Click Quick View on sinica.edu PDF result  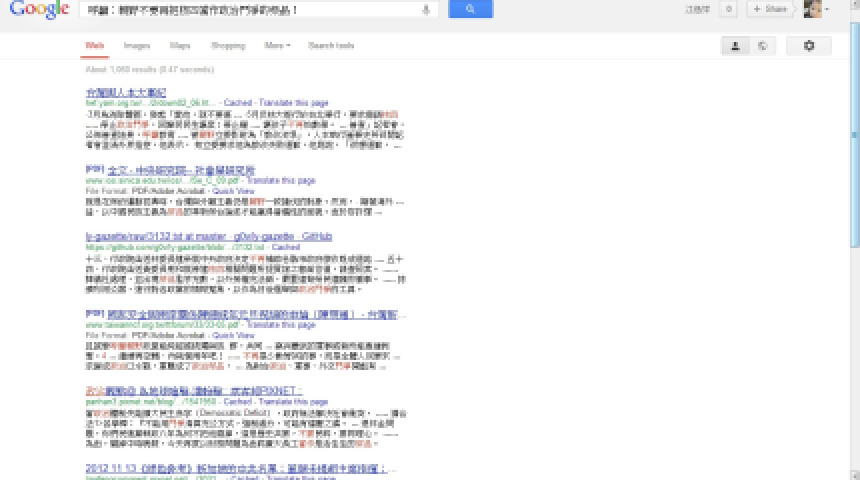[x=233, y=190]
